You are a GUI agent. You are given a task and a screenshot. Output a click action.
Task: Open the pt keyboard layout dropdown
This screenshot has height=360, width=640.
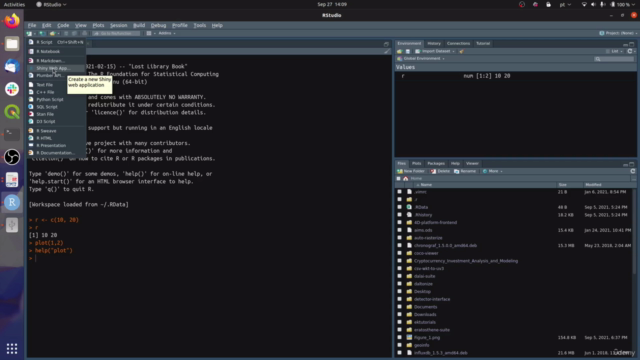tap(565, 4)
